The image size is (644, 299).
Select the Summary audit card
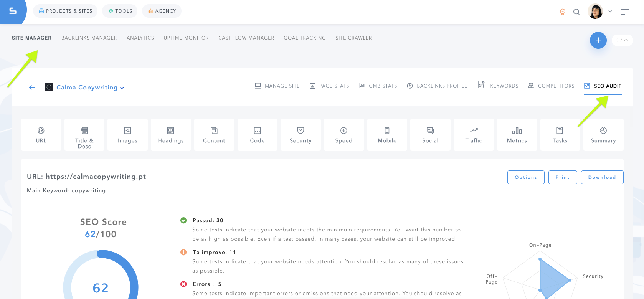pos(603,135)
